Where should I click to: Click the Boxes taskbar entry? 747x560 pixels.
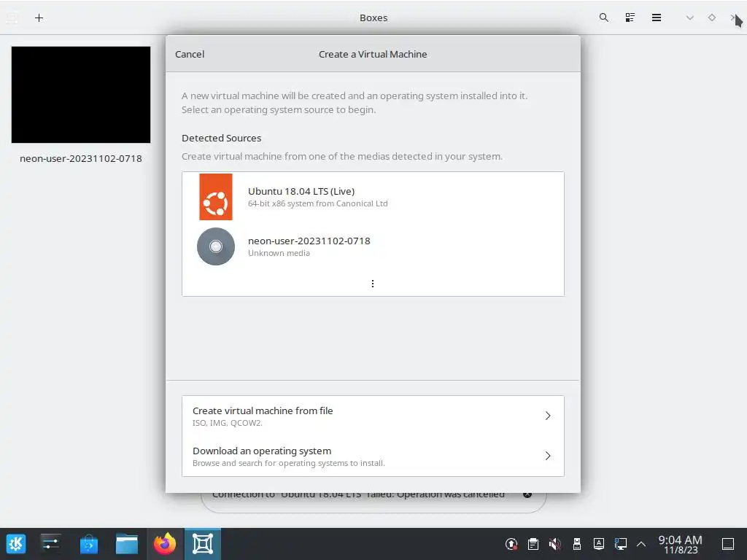coord(203,544)
